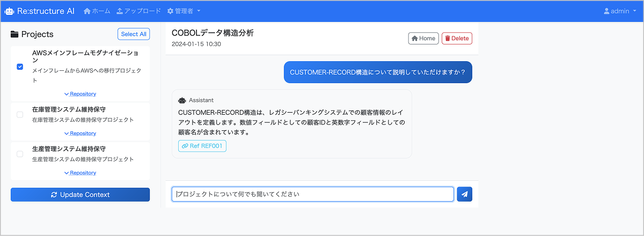
Task: Uncheck the AWSメインフレームモダナイゼーション project checkbox
Action: pos(20,67)
